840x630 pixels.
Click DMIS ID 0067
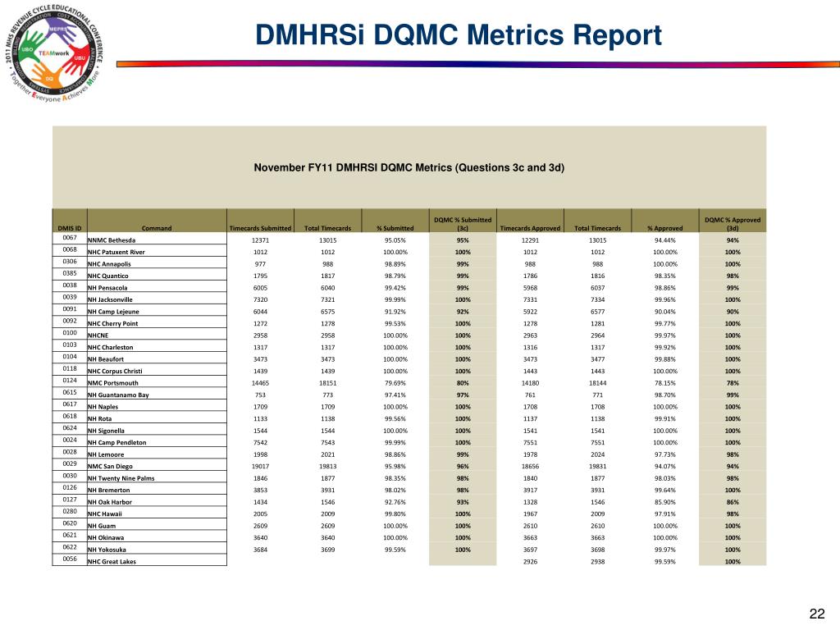pyautogui.click(x=70, y=237)
